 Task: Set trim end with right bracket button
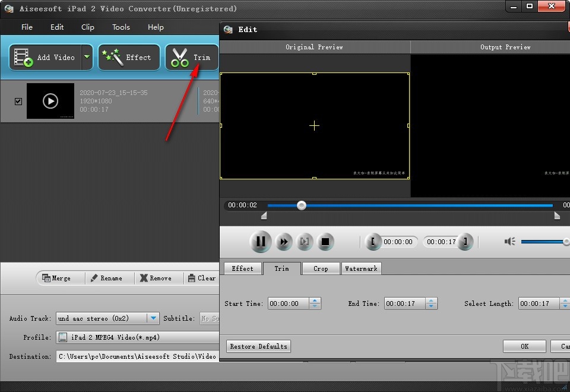465,242
